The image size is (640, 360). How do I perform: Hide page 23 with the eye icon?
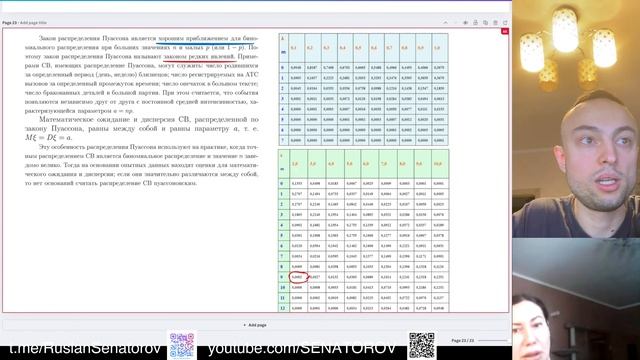click(465, 23)
